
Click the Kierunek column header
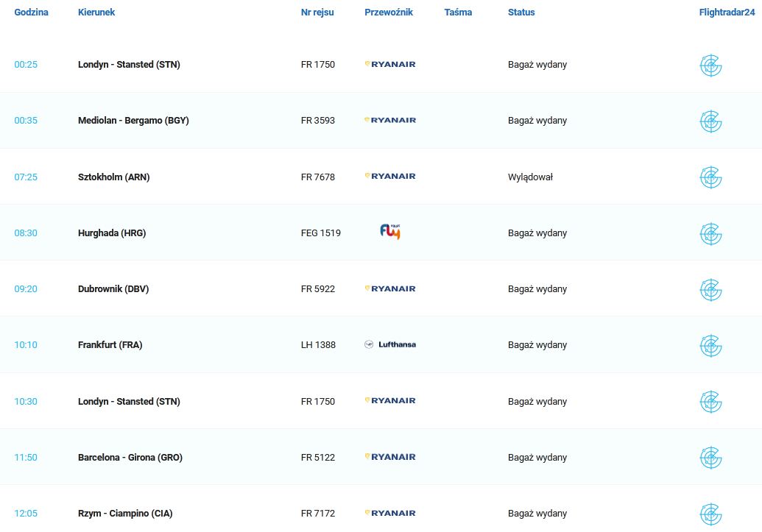pos(96,13)
